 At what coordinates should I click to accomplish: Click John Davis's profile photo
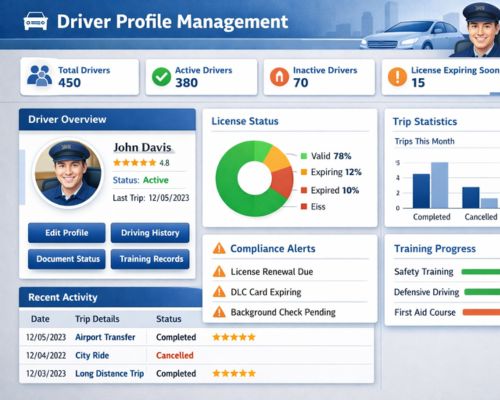68,173
